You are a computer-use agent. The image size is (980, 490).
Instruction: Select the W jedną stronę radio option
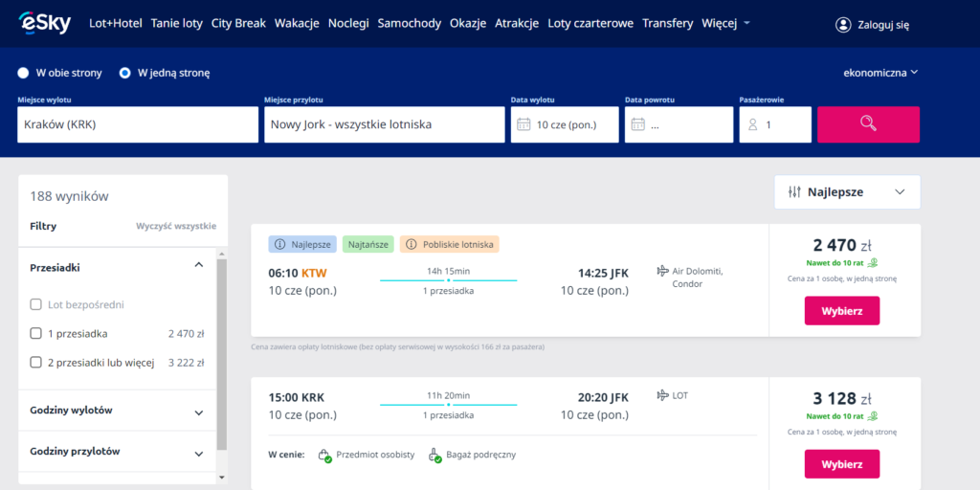[x=125, y=73]
